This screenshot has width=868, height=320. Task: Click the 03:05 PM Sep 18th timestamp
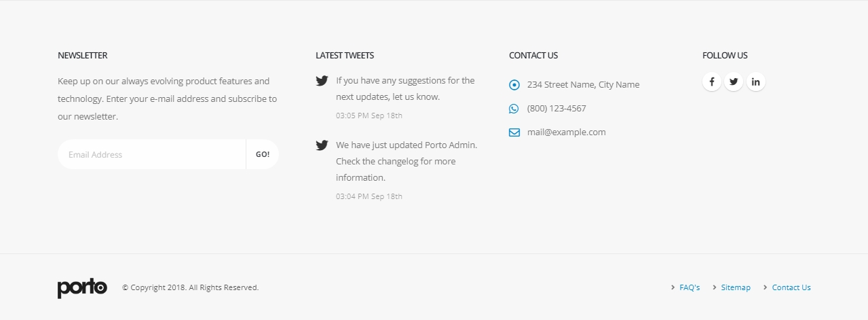click(x=369, y=115)
